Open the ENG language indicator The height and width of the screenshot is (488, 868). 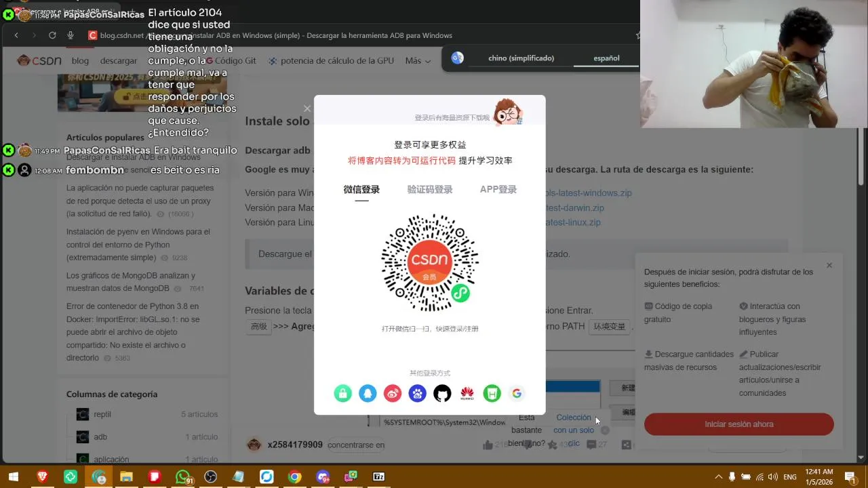click(790, 477)
